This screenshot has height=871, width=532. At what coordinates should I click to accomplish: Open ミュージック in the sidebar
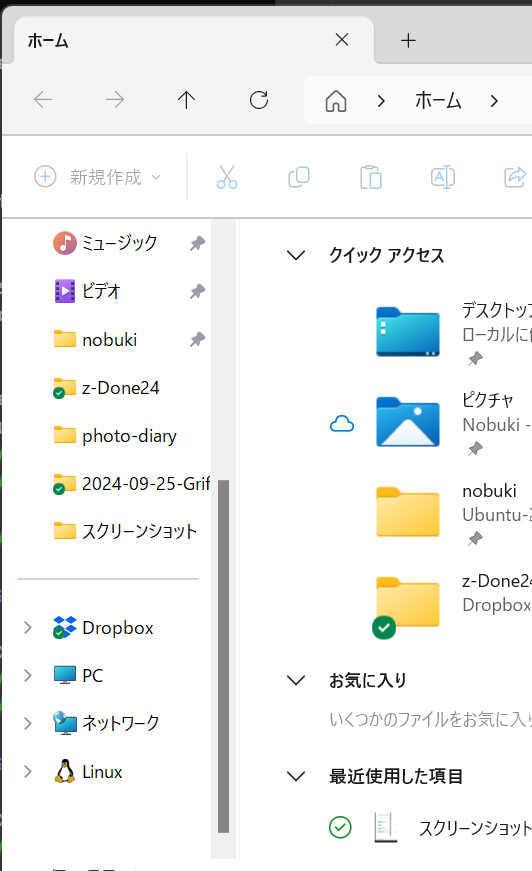coord(106,243)
